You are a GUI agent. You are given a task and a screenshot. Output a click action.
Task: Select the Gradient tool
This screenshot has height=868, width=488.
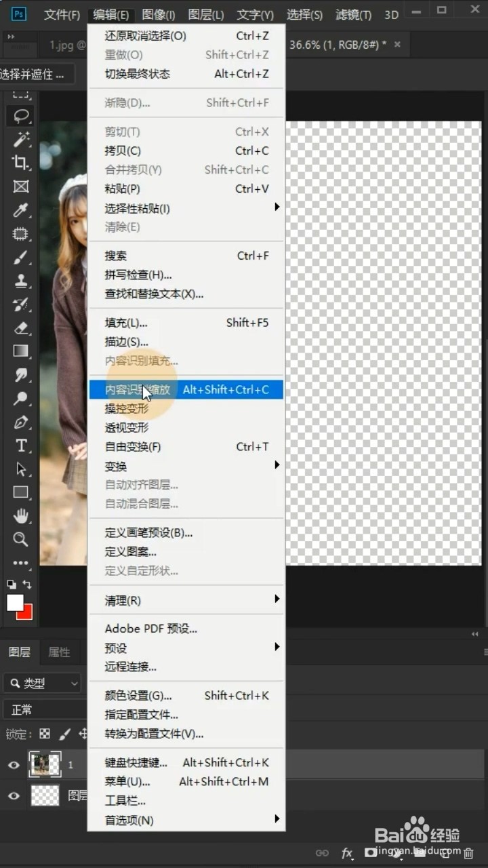coord(21,351)
